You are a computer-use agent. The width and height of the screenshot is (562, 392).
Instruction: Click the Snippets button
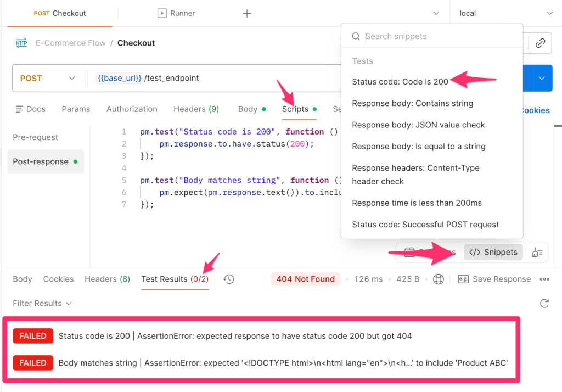(493, 252)
